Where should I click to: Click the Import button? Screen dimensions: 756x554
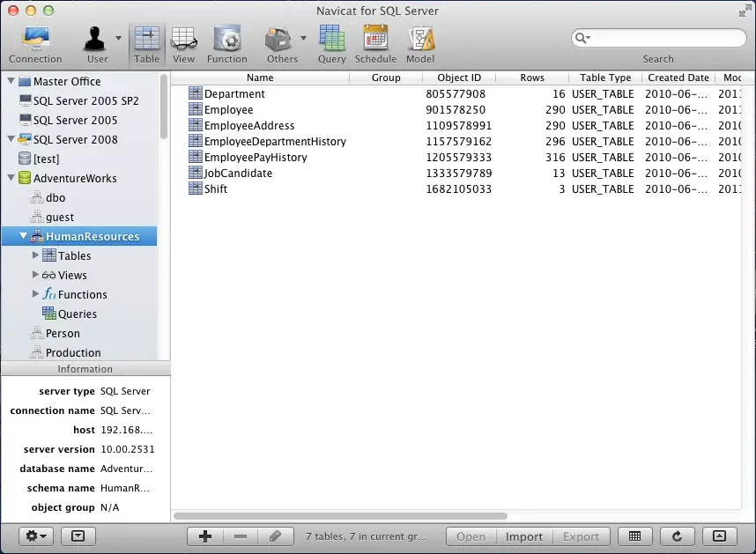[x=524, y=536]
